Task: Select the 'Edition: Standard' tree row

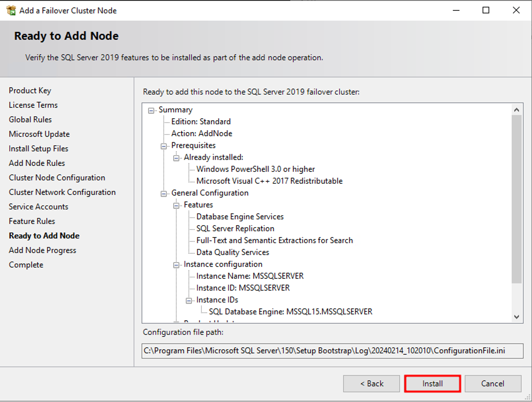Action: (x=201, y=121)
